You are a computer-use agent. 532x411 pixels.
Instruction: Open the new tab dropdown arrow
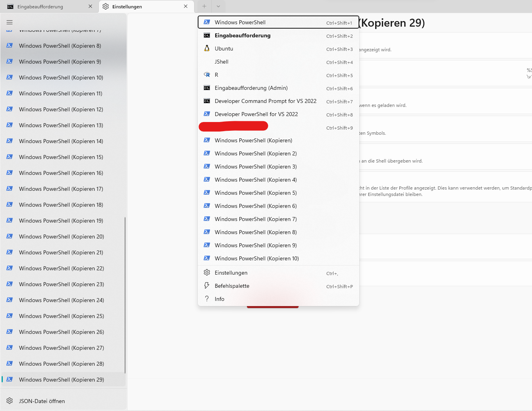click(x=218, y=6)
